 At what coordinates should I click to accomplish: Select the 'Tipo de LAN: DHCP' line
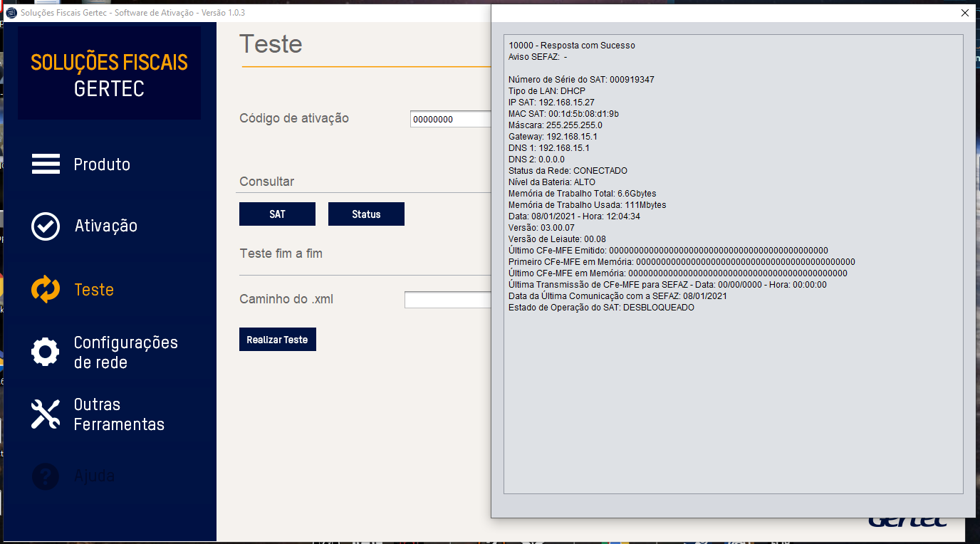point(547,91)
